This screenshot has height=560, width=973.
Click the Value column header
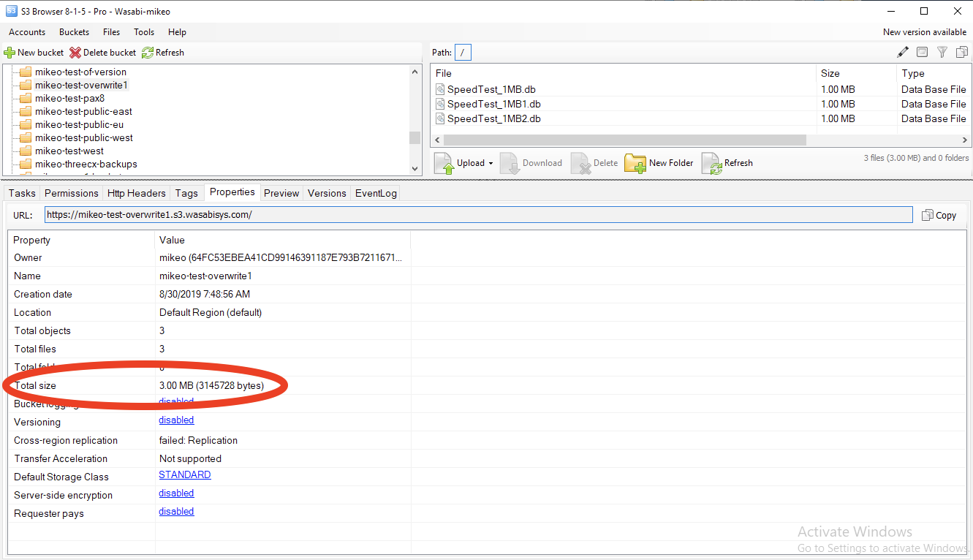coord(283,240)
